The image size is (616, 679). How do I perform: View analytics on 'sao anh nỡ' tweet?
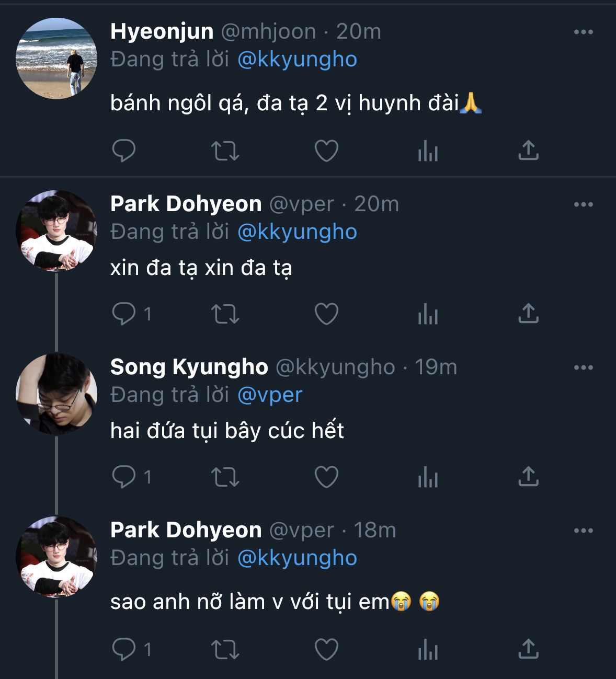(427, 650)
